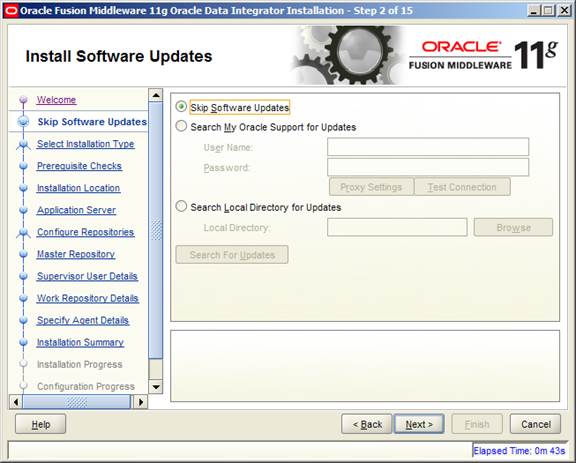Click the Elapsed Time status text

[519, 451]
